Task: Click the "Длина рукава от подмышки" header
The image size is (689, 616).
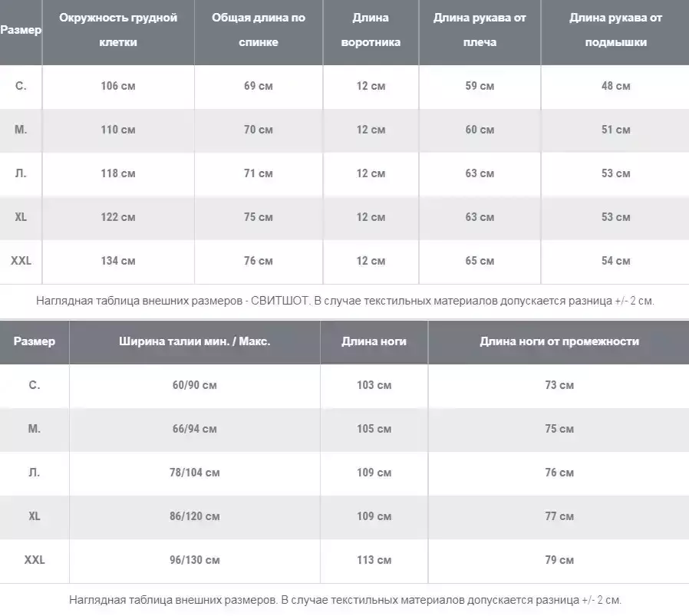Action: 615,30
